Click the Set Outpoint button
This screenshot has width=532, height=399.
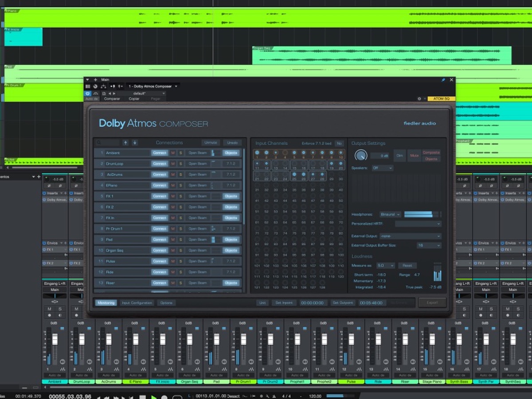(x=343, y=303)
